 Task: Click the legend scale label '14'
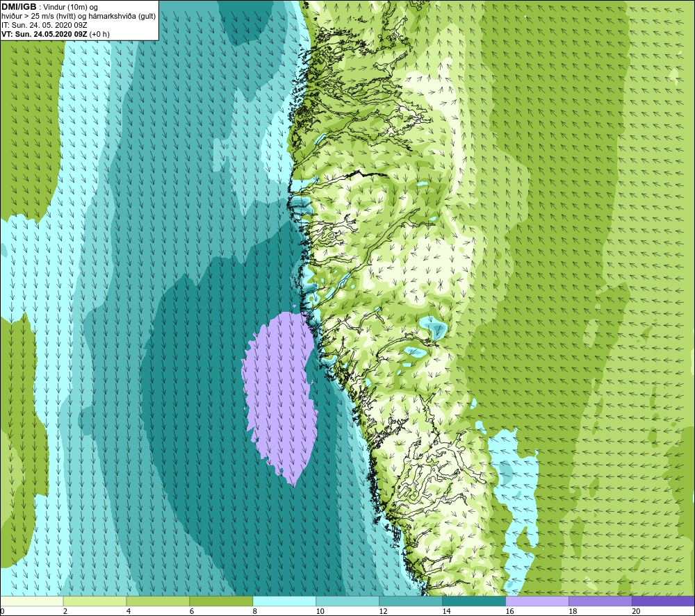[446, 611]
